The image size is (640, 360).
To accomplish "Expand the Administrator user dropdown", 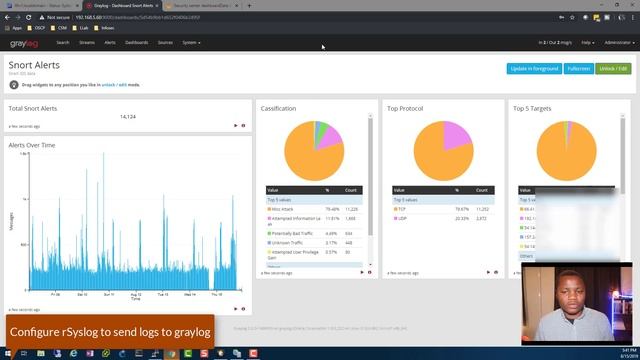I will [620, 42].
